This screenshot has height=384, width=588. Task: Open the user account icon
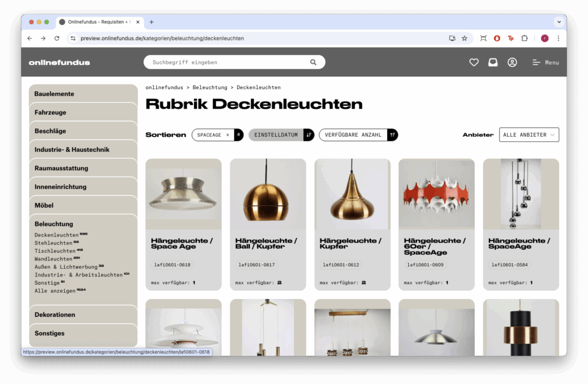click(512, 62)
